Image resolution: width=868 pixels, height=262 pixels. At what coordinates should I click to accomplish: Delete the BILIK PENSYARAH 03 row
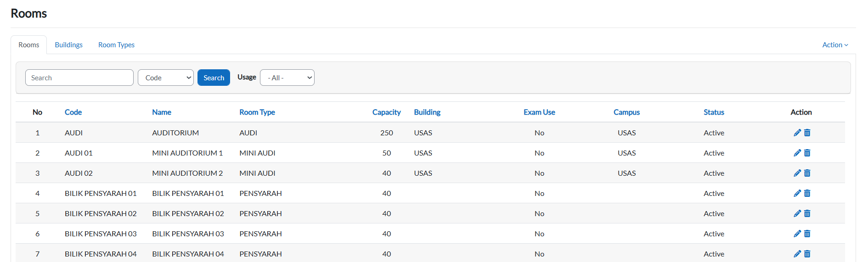[807, 234]
